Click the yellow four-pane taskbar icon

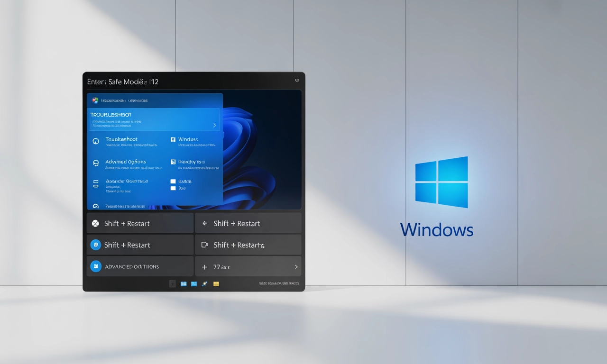[216, 284]
